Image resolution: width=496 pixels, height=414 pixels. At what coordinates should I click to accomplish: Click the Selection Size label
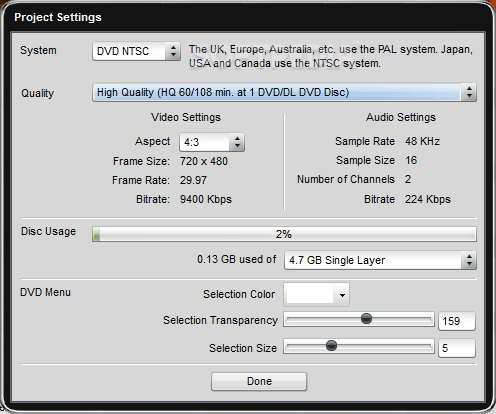(x=243, y=348)
